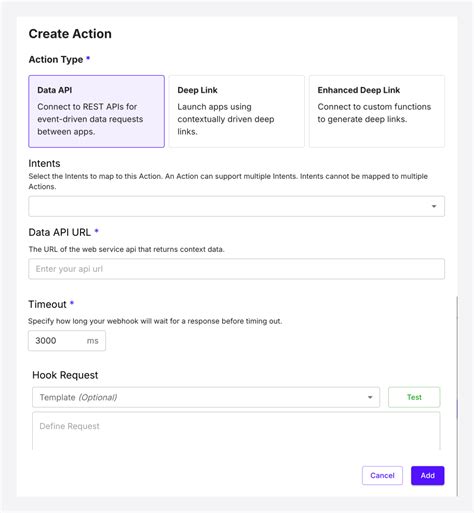Click the green Test button
The image size is (474, 513).
pyautogui.click(x=414, y=397)
